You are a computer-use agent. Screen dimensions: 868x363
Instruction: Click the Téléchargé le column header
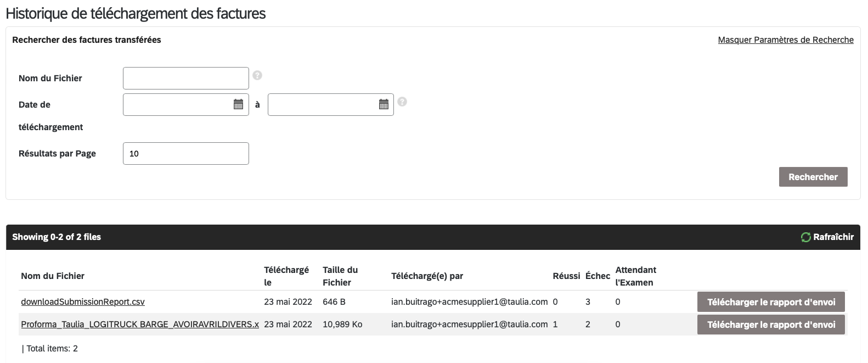286,276
